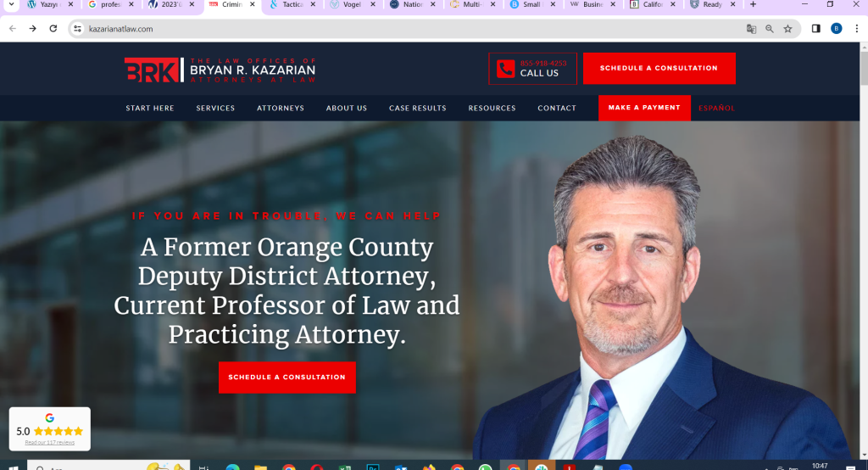Viewport: 868px width, 470px height.
Task: Click the Make a Payment button
Action: [x=644, y=108]
